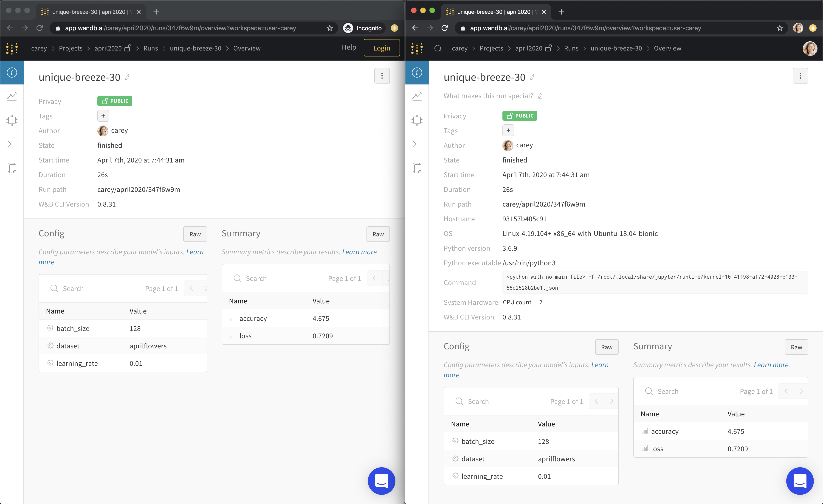Viewport: 823px width, 504px height.
Task: Bookmark page with star in left browser
Action: pos(330,28)
